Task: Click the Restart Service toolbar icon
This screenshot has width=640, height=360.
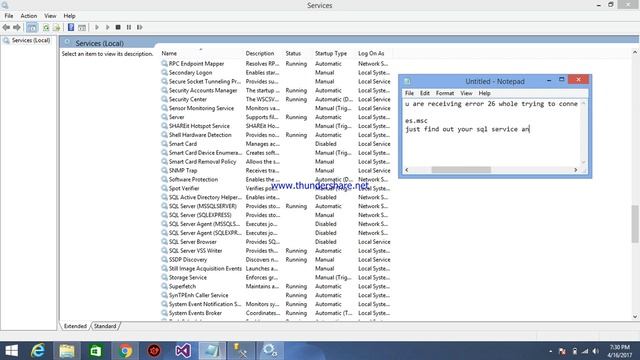Action: [140, 27]
